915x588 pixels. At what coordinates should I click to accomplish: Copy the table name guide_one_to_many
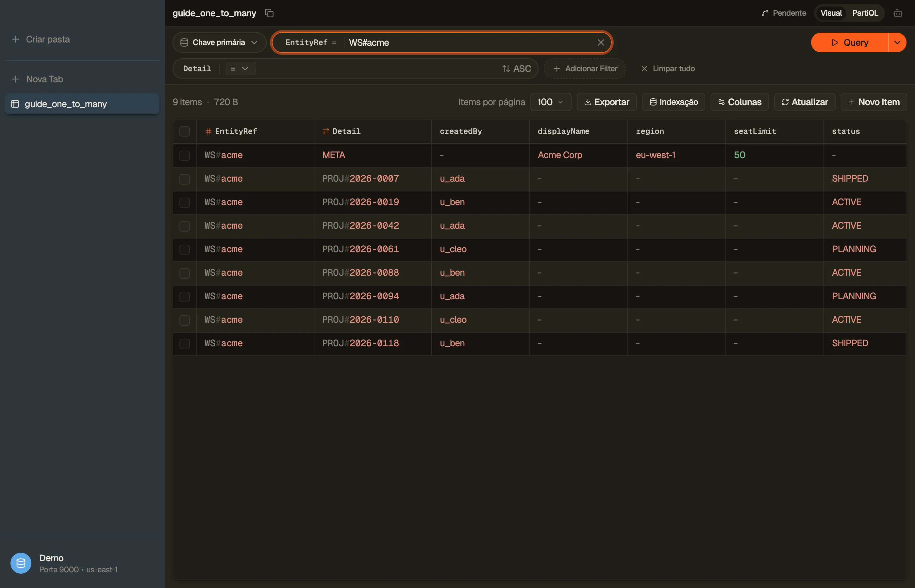pyautogui.click(x=269, y=13)
